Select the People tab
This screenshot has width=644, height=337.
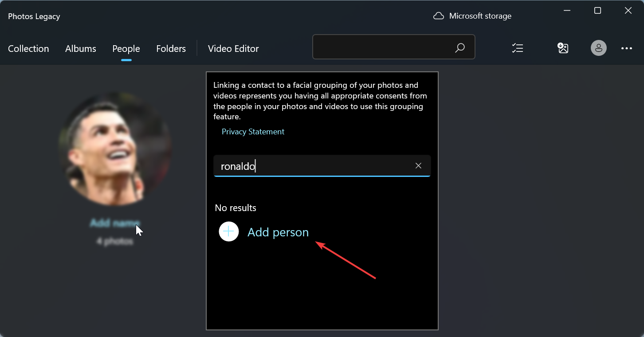pos(126,49)
